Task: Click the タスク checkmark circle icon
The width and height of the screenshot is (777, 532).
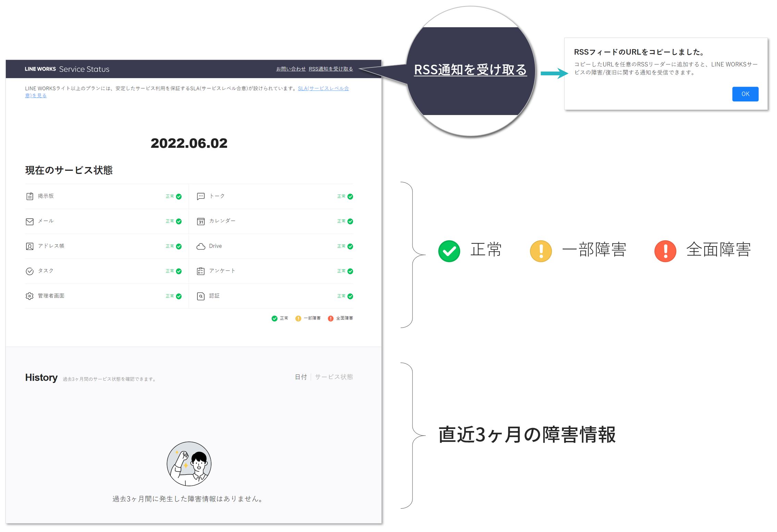Action: (x=30, y=271)
